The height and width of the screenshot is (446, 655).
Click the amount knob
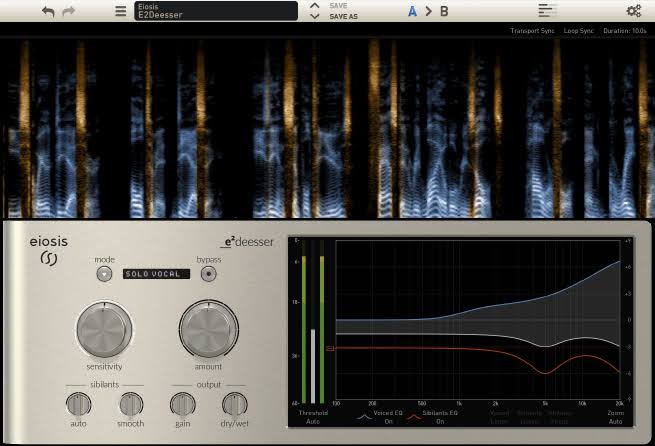(208, 329)
